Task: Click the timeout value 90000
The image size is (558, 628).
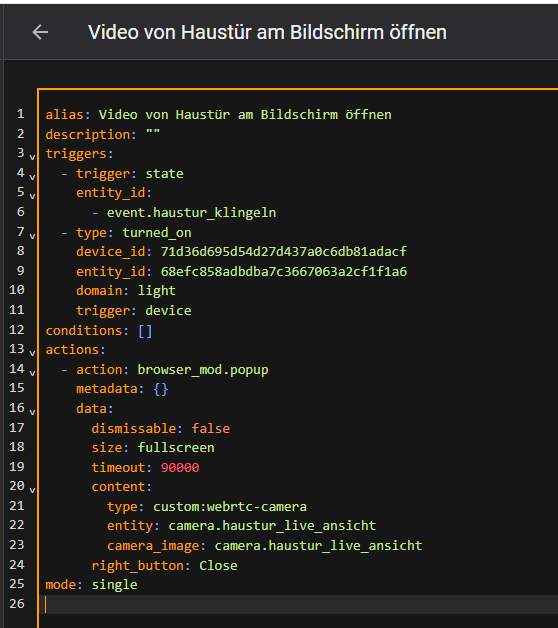Action: coord(180,467)
